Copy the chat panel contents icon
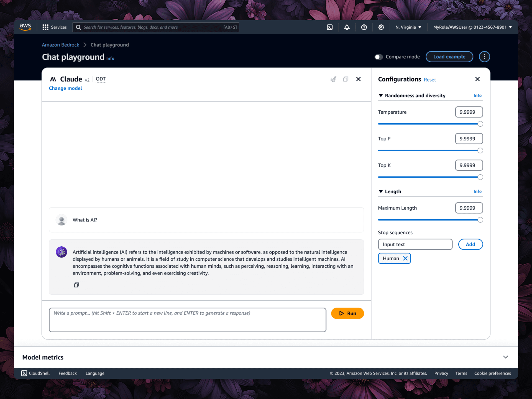This screenshot has width=532, height=399. pos(346,79)
